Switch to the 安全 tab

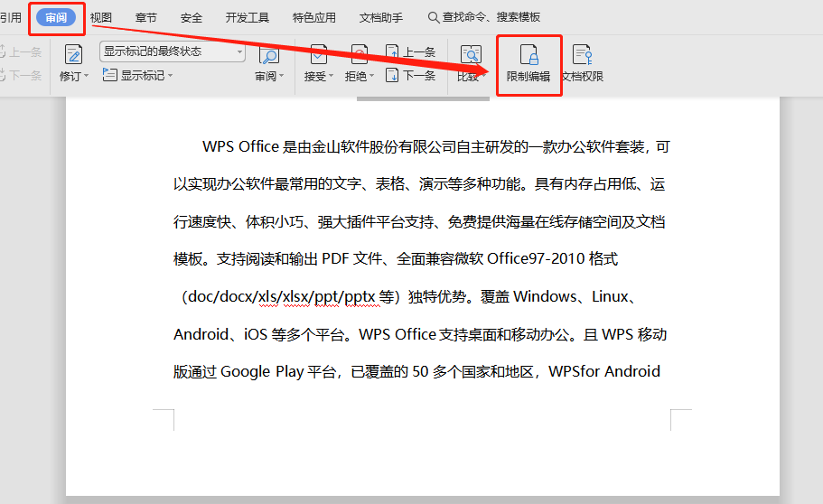[x=191, y=17]
